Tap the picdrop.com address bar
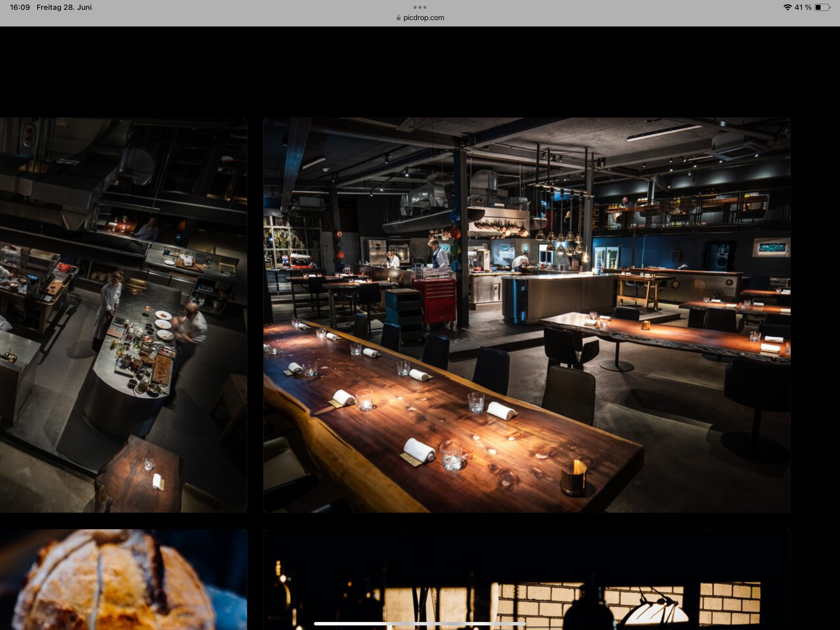Image resolution: width=840 pixels, height=630 pixels. pos(420,18)
